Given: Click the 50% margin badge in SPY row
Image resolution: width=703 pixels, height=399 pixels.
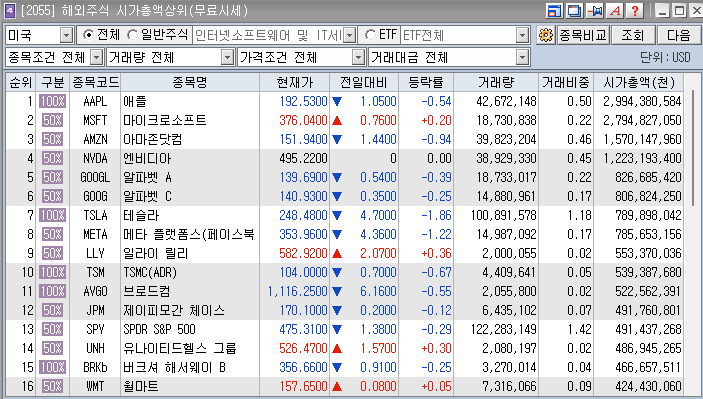Looking at the screenshot, I should 52,330.
